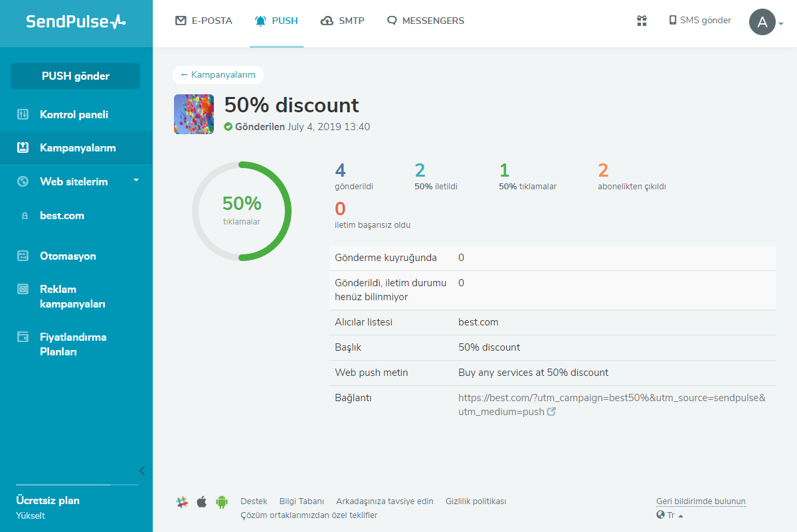Open the Slack icon in footer
The width and height of the screenshot is (797, 532).
pos(182,502)
